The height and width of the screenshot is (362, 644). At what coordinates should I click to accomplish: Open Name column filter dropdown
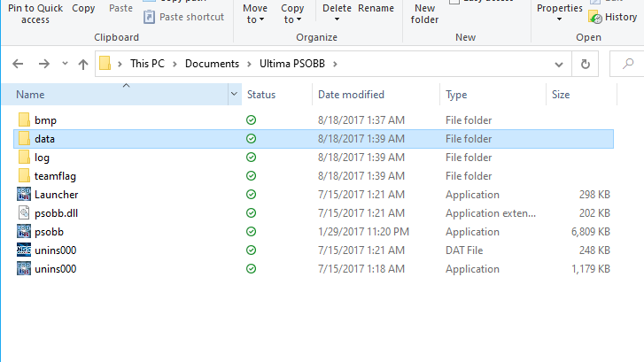pyautogui.click(x=235, y=95)
